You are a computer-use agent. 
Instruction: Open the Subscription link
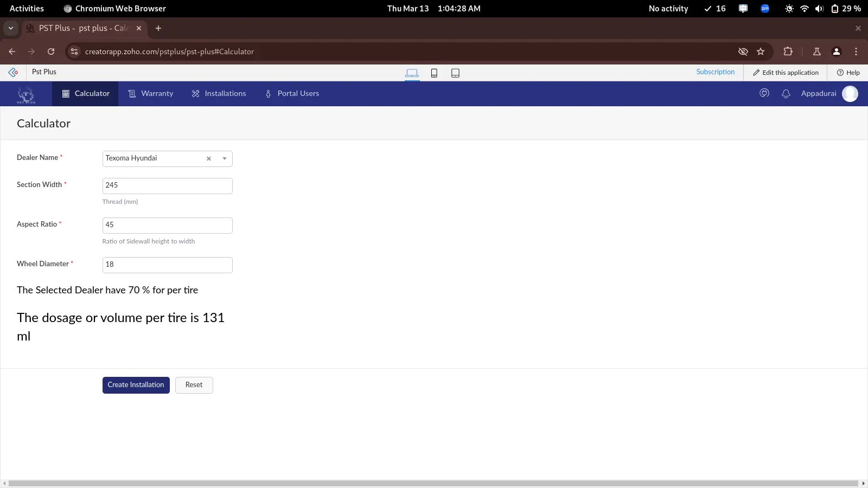point(715,72)
